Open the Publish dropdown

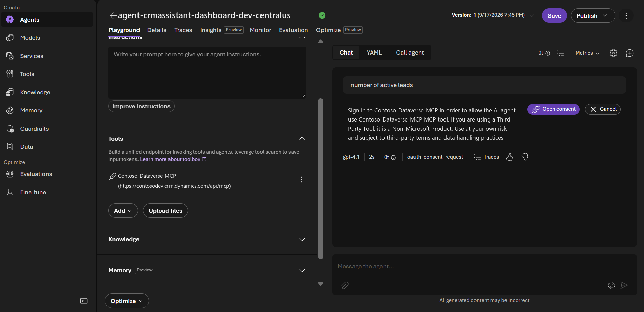593,15
